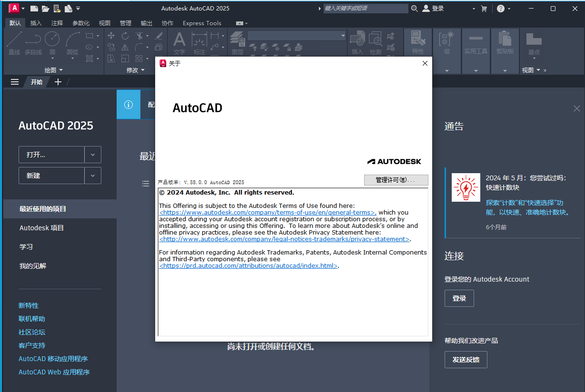Select the Fillet tool icon
585x392 pixels.
coord(139,47)
